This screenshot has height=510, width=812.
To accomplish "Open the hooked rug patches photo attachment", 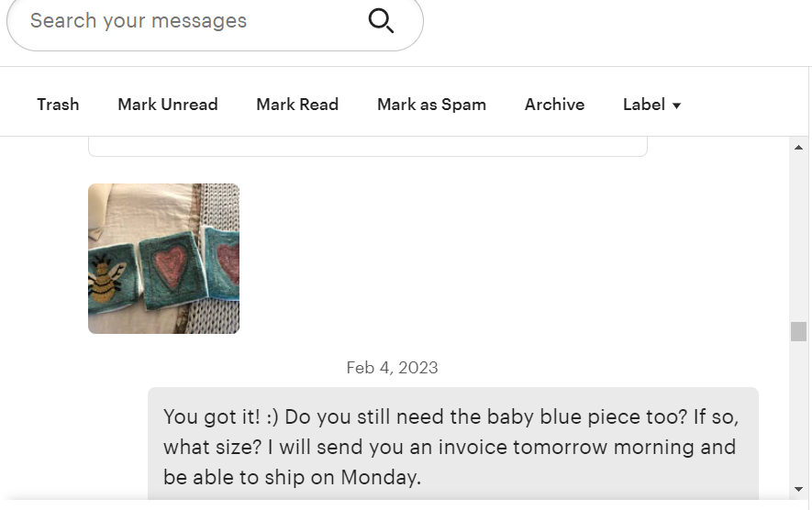I will [163, 259].
